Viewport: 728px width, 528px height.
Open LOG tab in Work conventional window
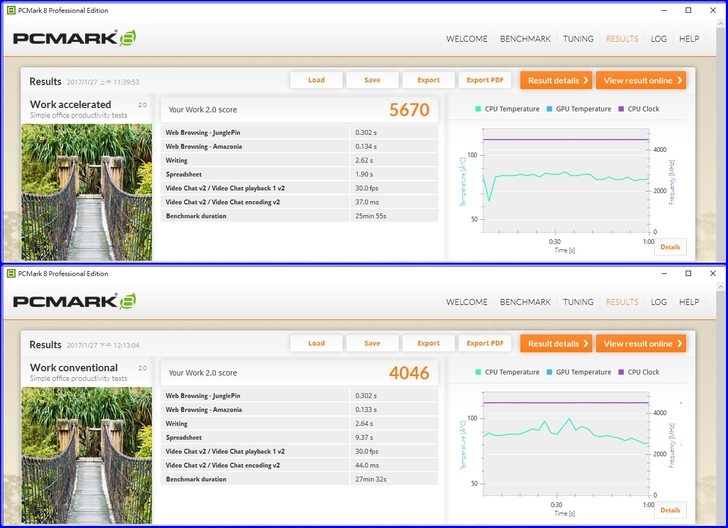pyautogui.click(x=658, y=302)
